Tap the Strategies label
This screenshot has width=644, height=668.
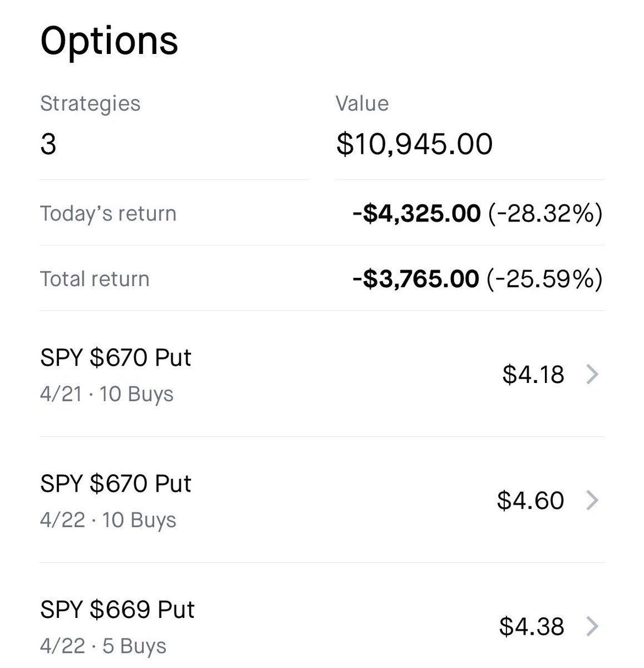pyautogui.click(x=90, y=104)
